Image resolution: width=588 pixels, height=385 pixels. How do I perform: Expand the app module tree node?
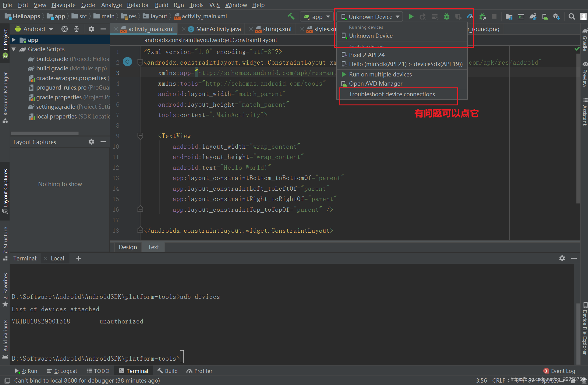(14, 40)
